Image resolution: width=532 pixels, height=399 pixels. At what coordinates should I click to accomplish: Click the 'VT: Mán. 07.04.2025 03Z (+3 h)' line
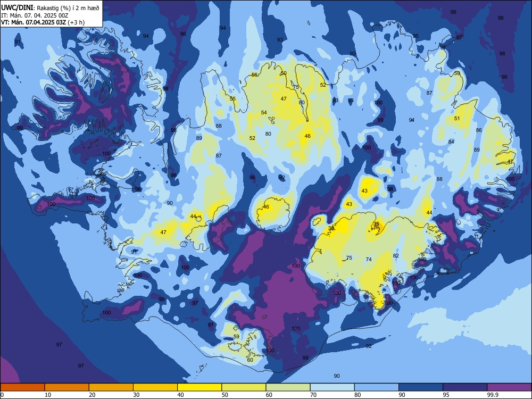pos(43,22)
